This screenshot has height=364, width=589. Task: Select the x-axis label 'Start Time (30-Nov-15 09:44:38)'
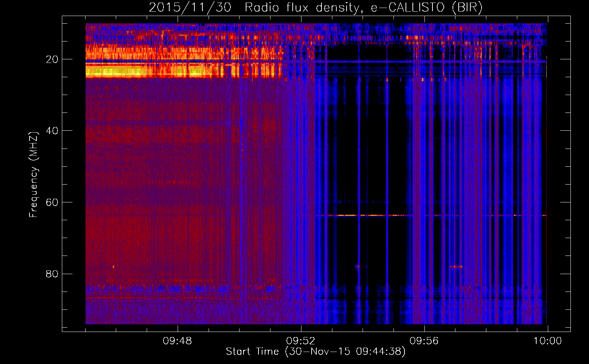[316, 352]
